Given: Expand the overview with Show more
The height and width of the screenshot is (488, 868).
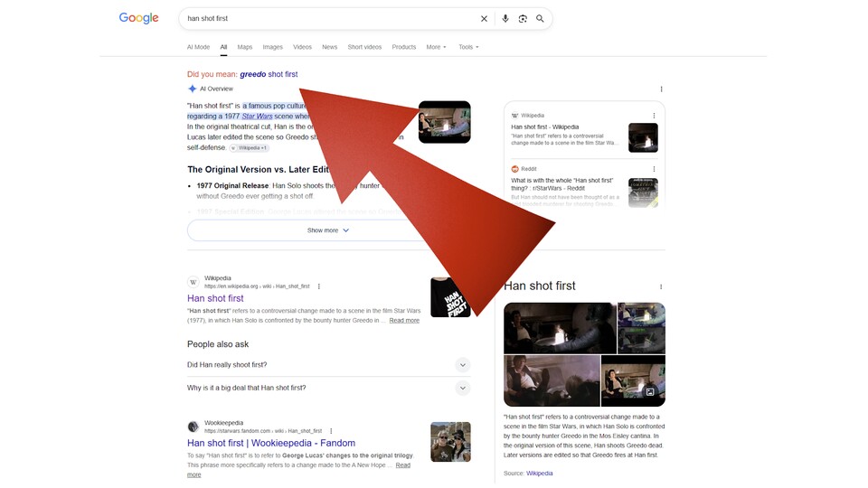Looking at the screenshot, I should [328, 230].
